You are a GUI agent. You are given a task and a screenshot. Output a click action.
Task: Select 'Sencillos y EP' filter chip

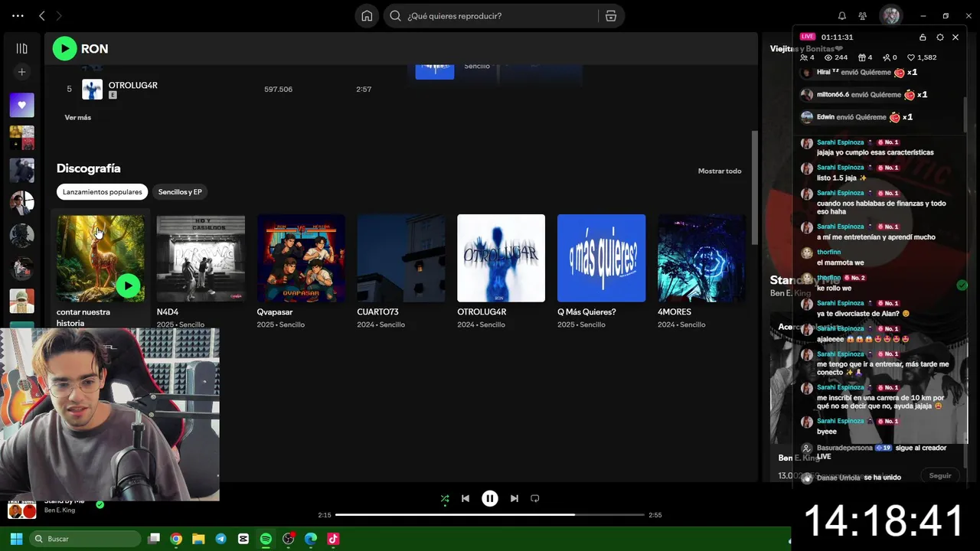180,192
